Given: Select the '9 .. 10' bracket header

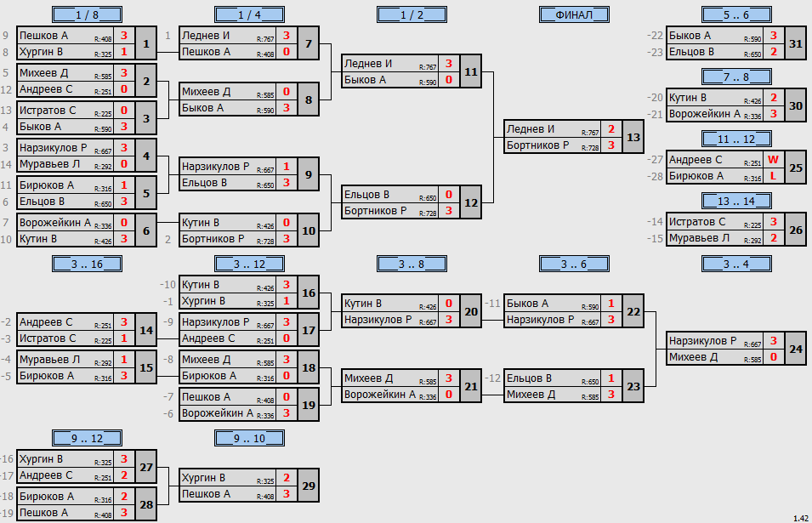Looking at the screenshot, I should [x=249, y=438].
